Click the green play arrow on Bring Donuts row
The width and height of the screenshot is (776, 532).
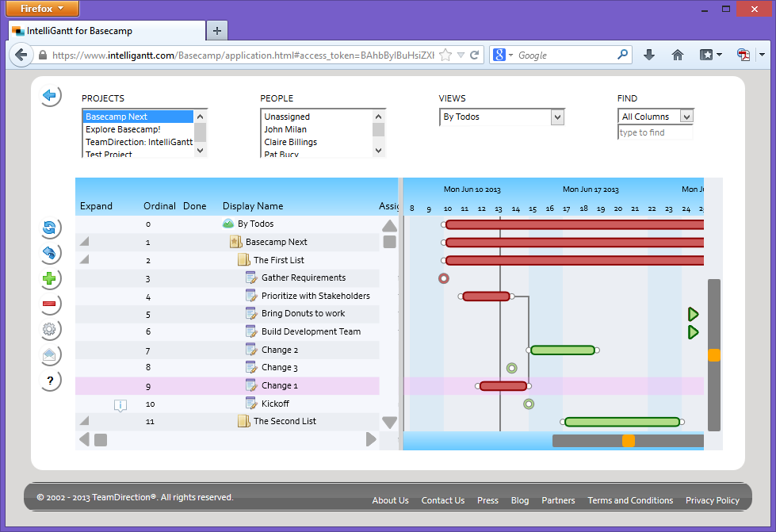click(x=693, y=314)
